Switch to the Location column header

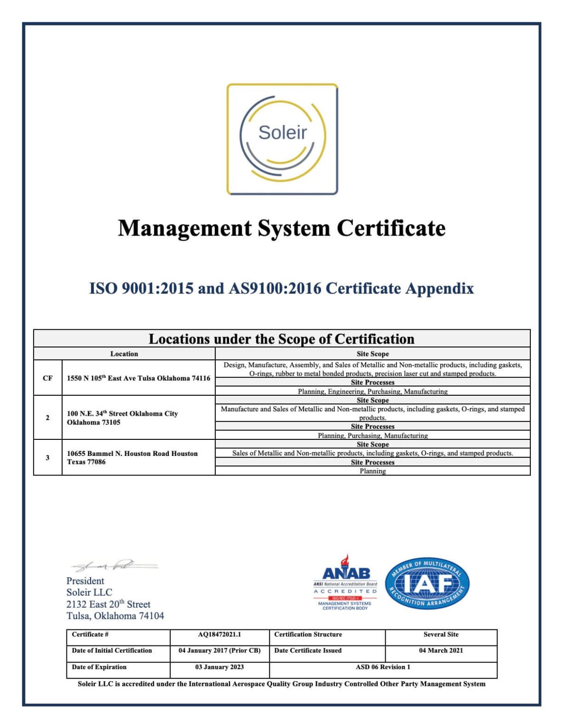[x=125, y=353]
